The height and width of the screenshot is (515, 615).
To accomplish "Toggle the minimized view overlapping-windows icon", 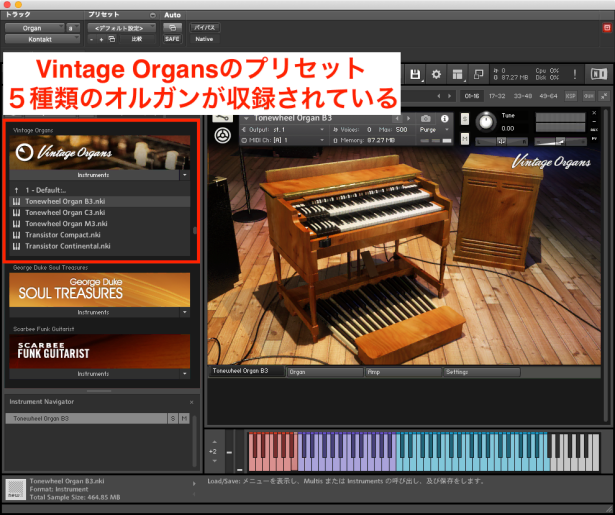I will [479, 74].
